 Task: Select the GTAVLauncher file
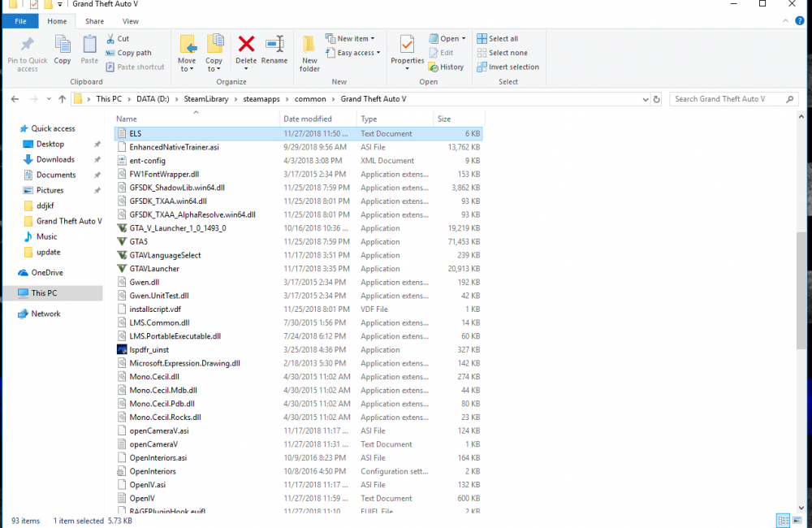[x=298, y=269]
